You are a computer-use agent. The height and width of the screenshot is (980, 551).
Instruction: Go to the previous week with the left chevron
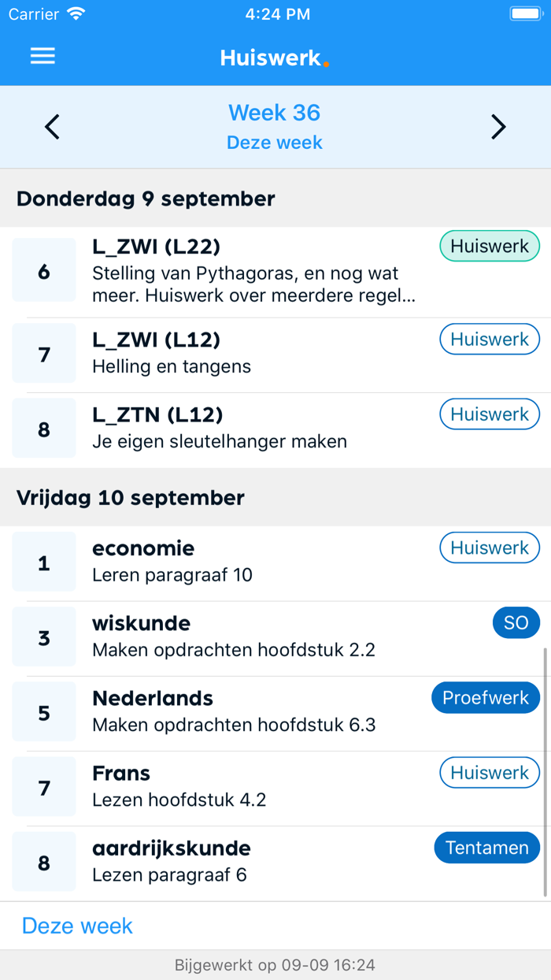(x=52, y=126)
